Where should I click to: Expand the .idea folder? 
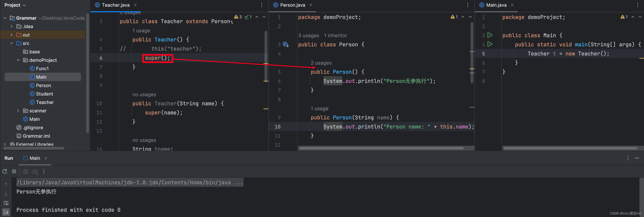pos(11,26)
